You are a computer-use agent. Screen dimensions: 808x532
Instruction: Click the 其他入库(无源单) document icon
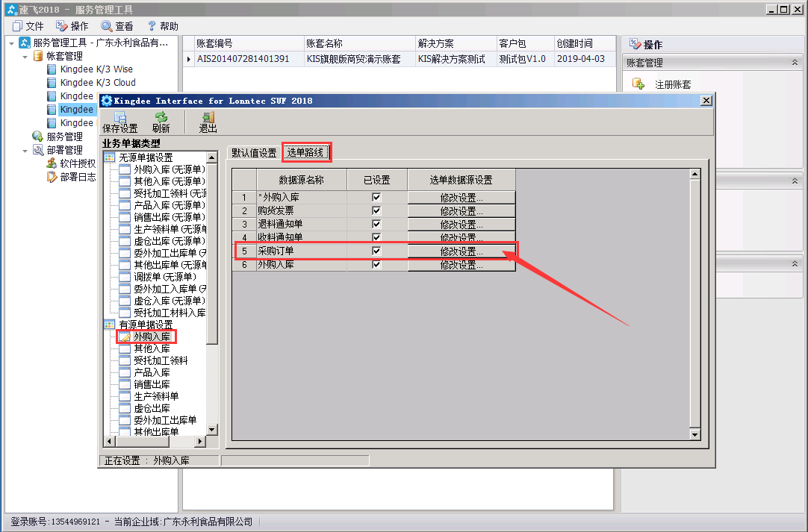click(x=125, y=181)
